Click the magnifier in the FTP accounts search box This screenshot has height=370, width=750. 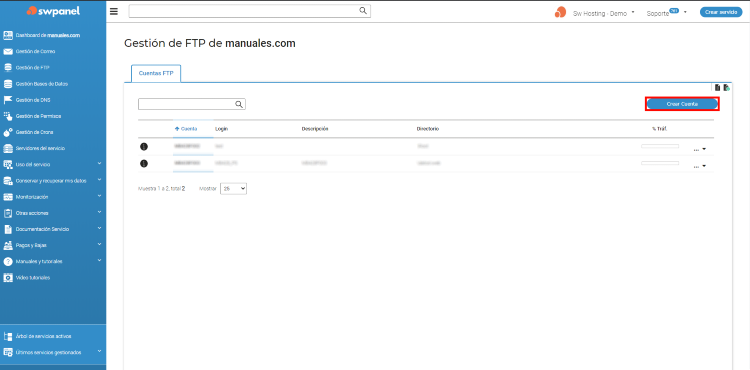coord(239,104)
